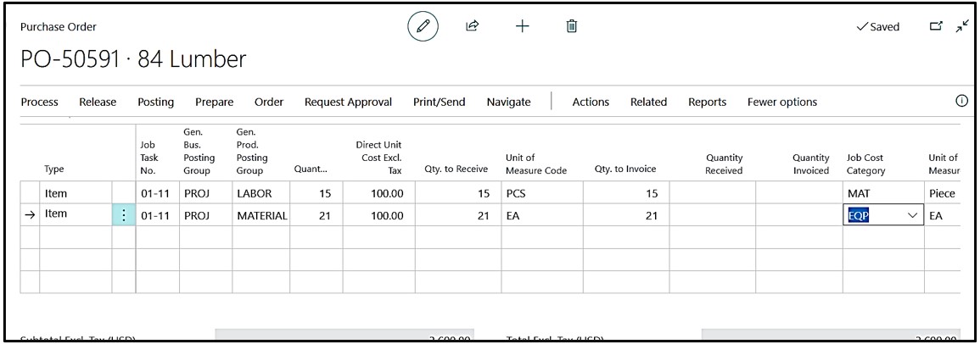Screen dimensions: 980x344
Task: Open page in new window icon
Action: click(x=937, y=27)
